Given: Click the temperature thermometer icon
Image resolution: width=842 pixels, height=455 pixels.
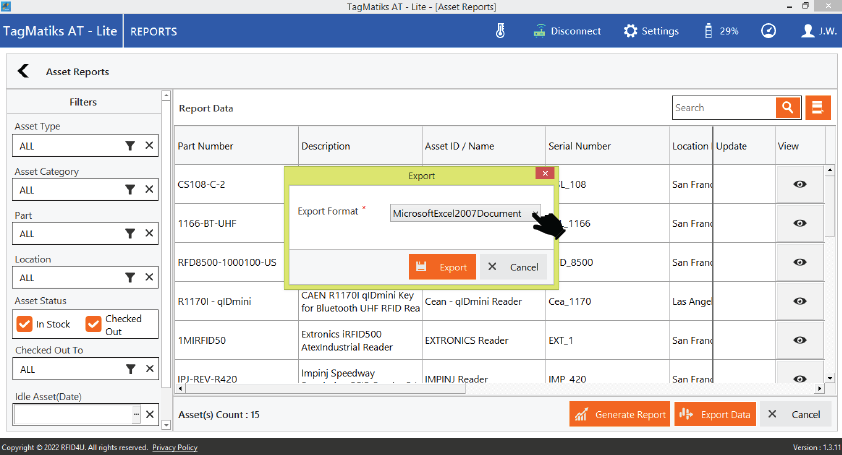Looking at the screenshot, I should pyautogui.click(x=500, y=31).
